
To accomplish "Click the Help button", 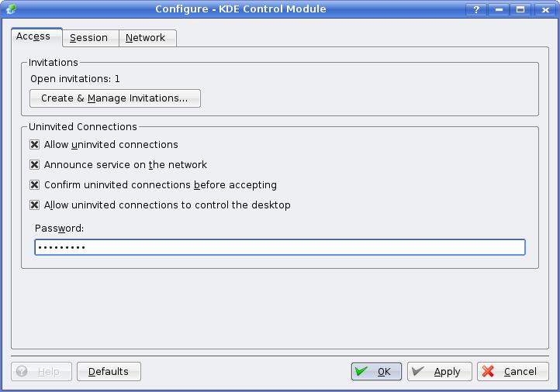I will [41, 372].
